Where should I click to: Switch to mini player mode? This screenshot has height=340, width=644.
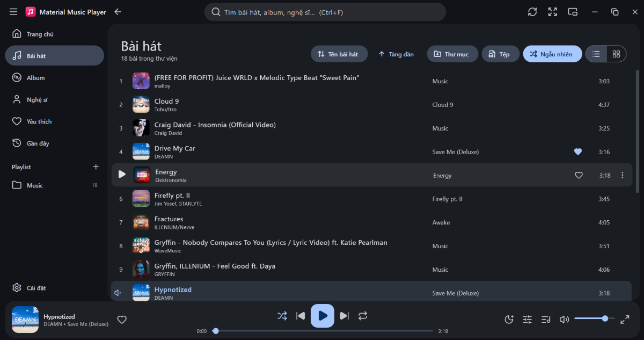tap(573, 12)
